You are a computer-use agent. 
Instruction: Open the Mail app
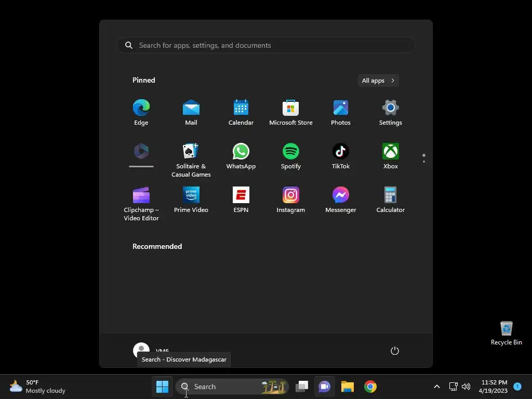(x=191, y=112)
